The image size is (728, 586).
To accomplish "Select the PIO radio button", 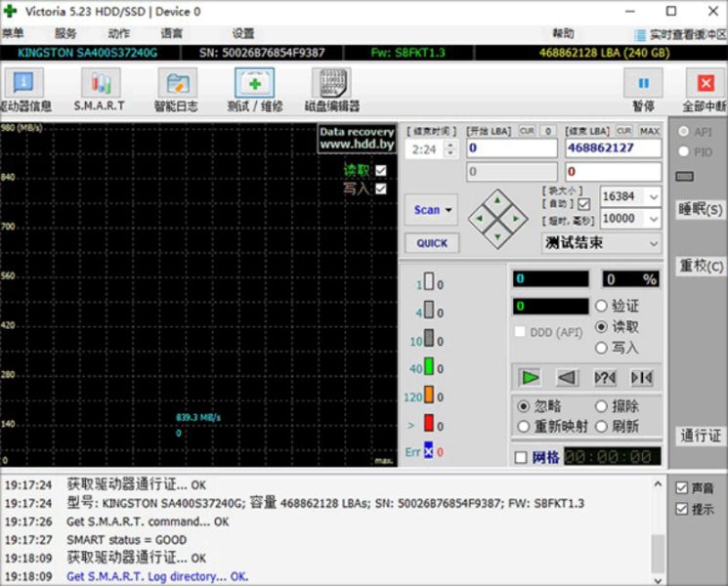I will point(683,151).
